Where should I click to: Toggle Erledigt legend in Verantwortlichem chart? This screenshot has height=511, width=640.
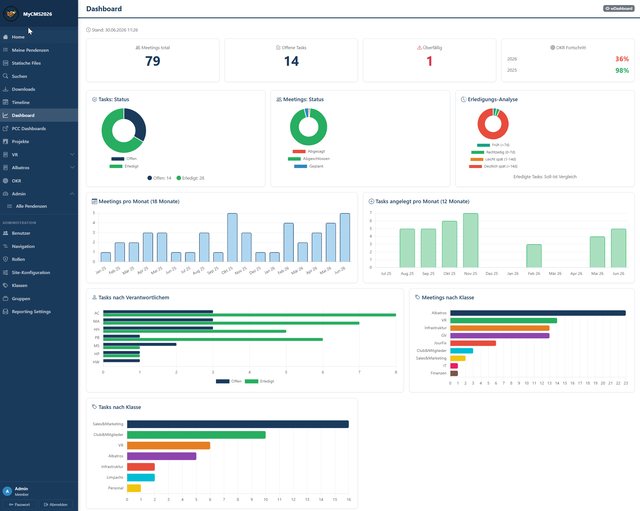260,381
